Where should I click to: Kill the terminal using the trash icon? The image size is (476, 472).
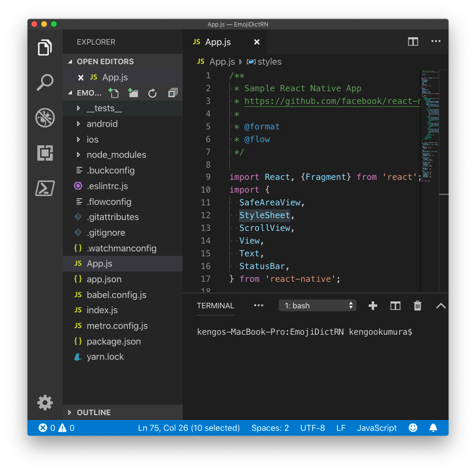[x=417, y=305]
